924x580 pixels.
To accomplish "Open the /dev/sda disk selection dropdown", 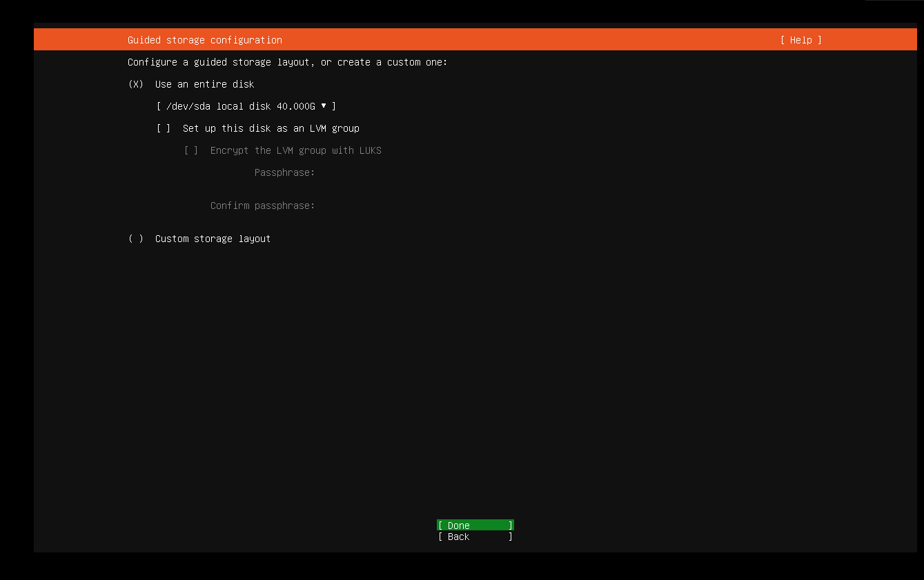I will coord(246,106).
